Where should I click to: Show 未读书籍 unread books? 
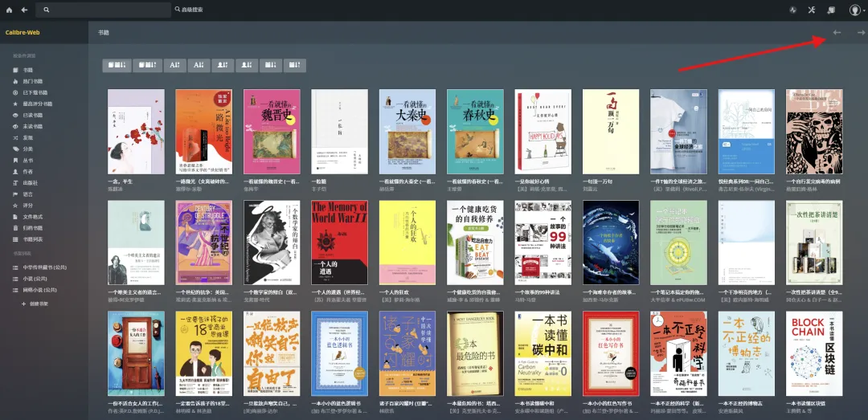(27, 127)
